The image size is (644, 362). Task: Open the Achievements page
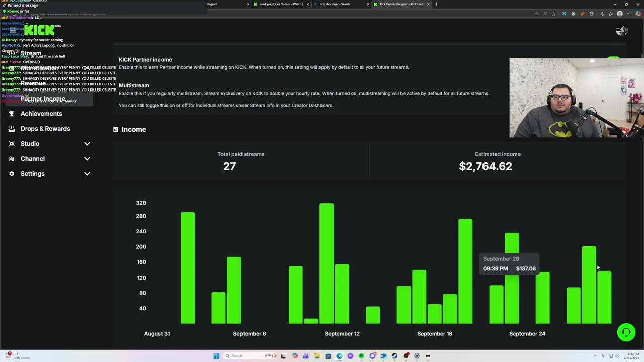point(41,114)
